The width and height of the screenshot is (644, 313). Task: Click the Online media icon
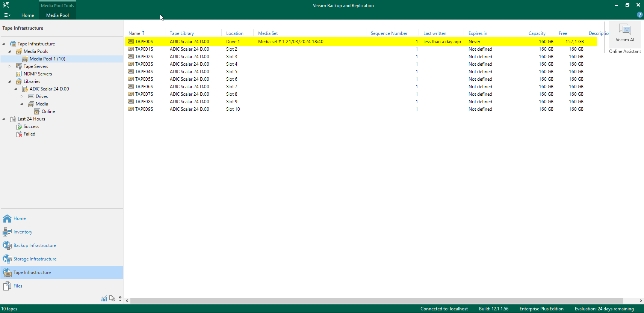pos(37,111)
